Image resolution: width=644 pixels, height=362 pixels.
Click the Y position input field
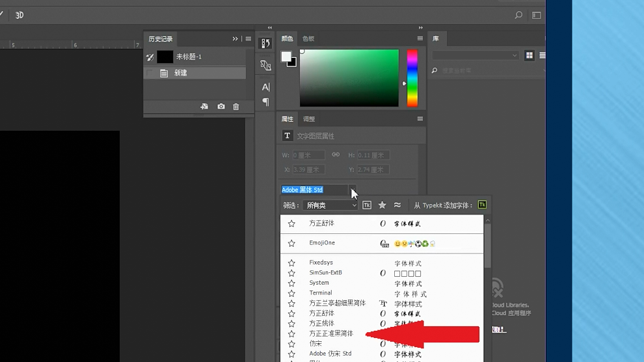click(373, 170)
